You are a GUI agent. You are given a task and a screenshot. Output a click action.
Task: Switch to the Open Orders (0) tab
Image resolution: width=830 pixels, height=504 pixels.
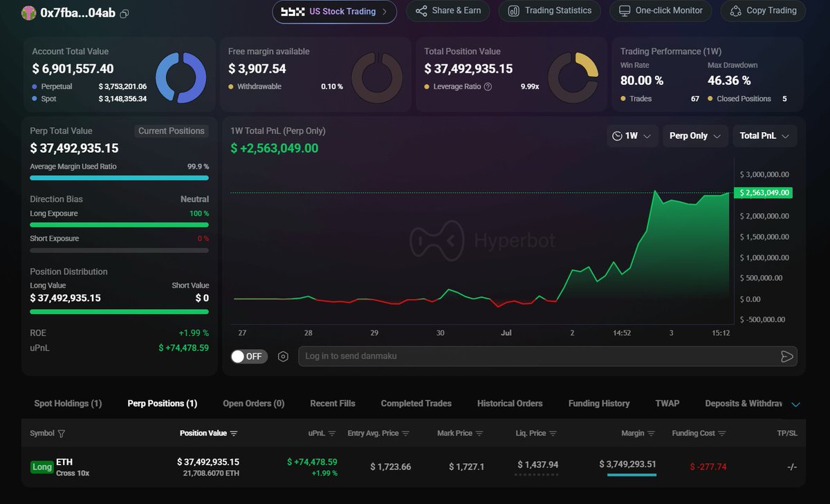click(254, 403)
